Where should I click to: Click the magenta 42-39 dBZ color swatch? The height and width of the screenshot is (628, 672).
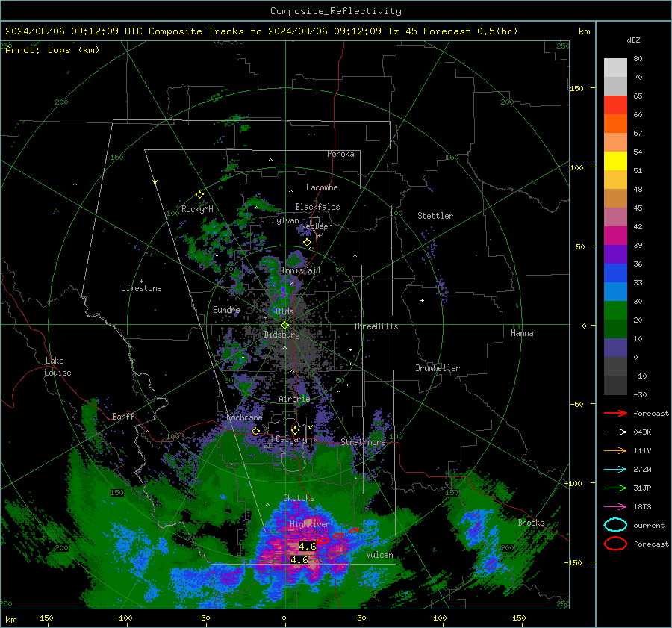pyautogui.click(x=615, y=236)
